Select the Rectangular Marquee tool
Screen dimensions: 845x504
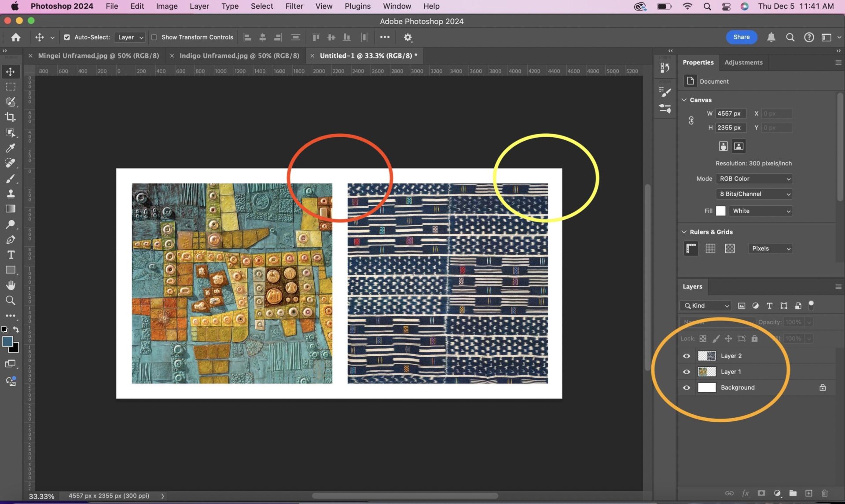click(x=10, y=87)
